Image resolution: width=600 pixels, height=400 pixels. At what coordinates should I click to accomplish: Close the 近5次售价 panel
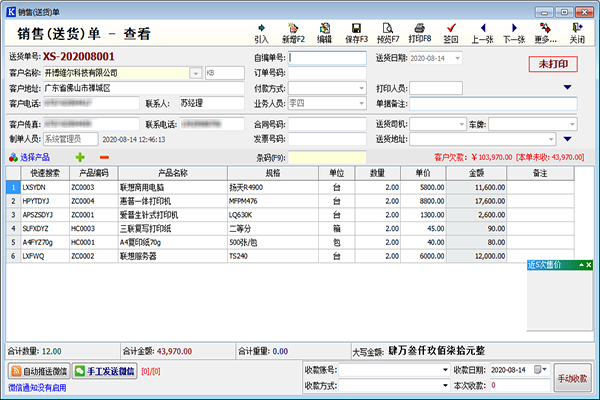589,265
